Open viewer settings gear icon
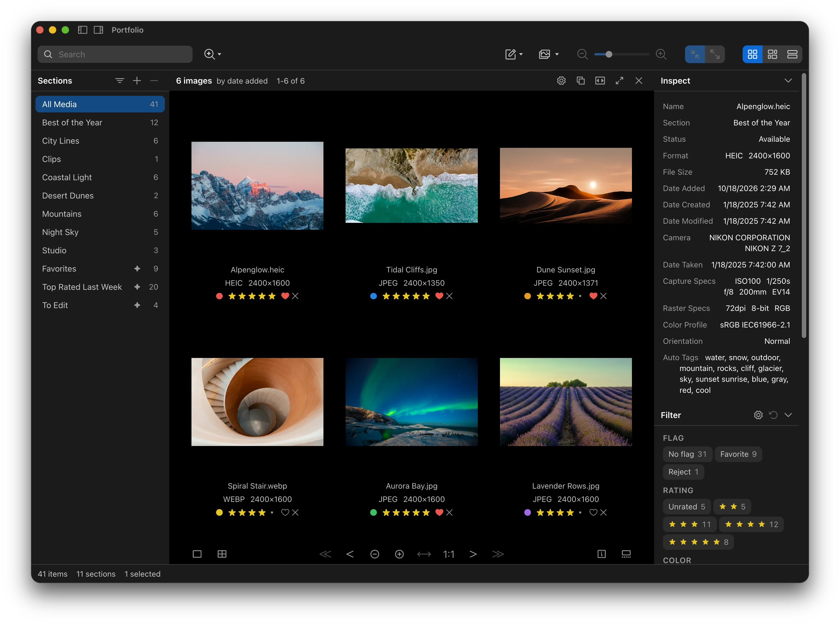 tap(561, 81)
